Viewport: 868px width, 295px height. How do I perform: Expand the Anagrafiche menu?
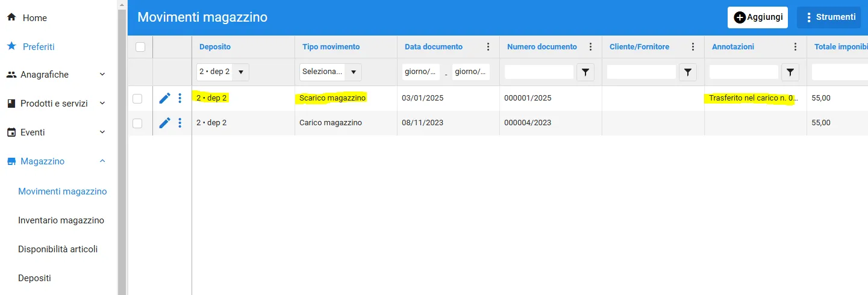[102, 75]
